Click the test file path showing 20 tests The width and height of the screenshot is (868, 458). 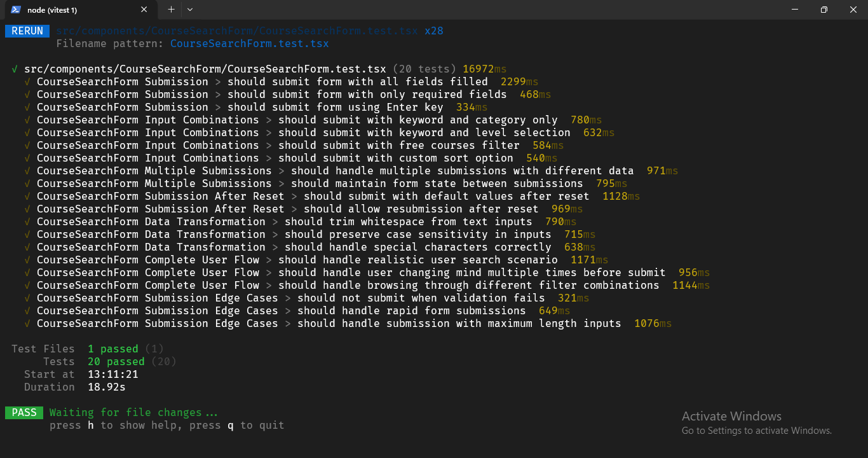205,69
